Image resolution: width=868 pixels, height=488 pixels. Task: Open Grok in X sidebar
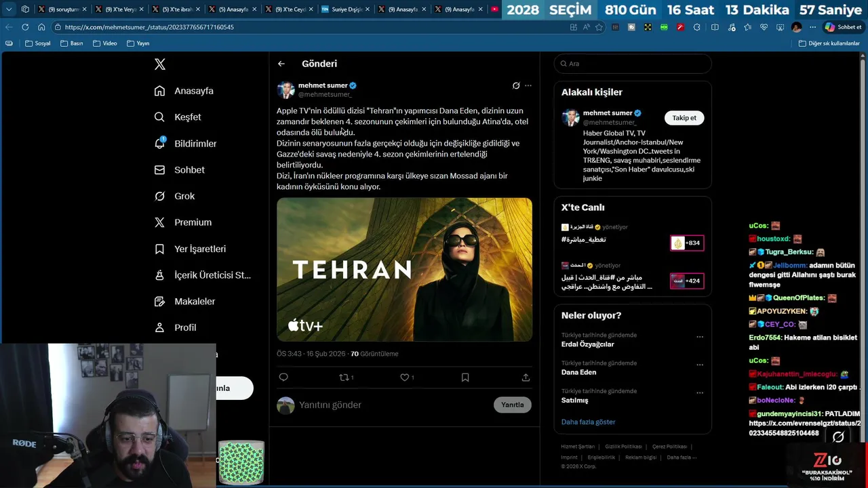(175, 196)
